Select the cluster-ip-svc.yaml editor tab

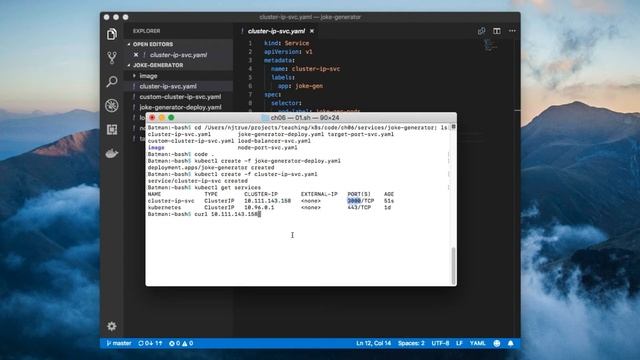pyautogui.click(x=276, y=31)
